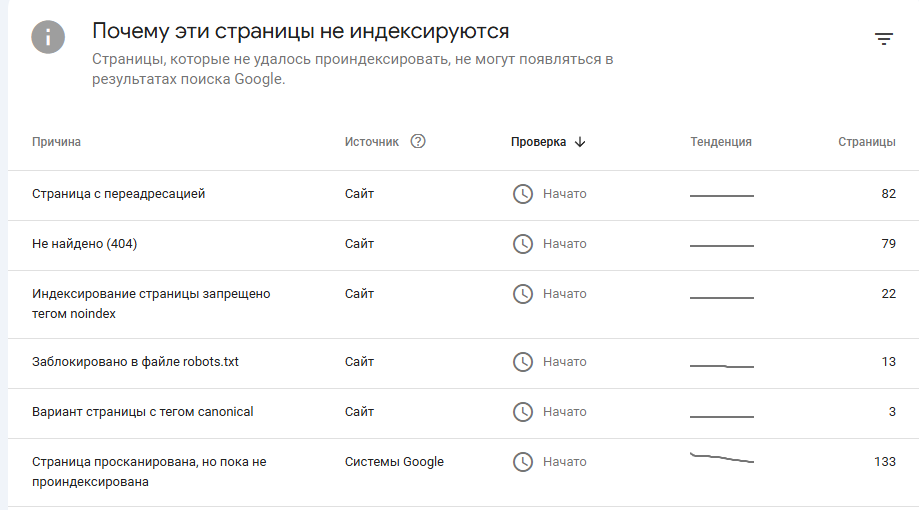Click Начато status in noindex row
The width and height of the screenshot is (919, 510).
[x=564, y=294]
